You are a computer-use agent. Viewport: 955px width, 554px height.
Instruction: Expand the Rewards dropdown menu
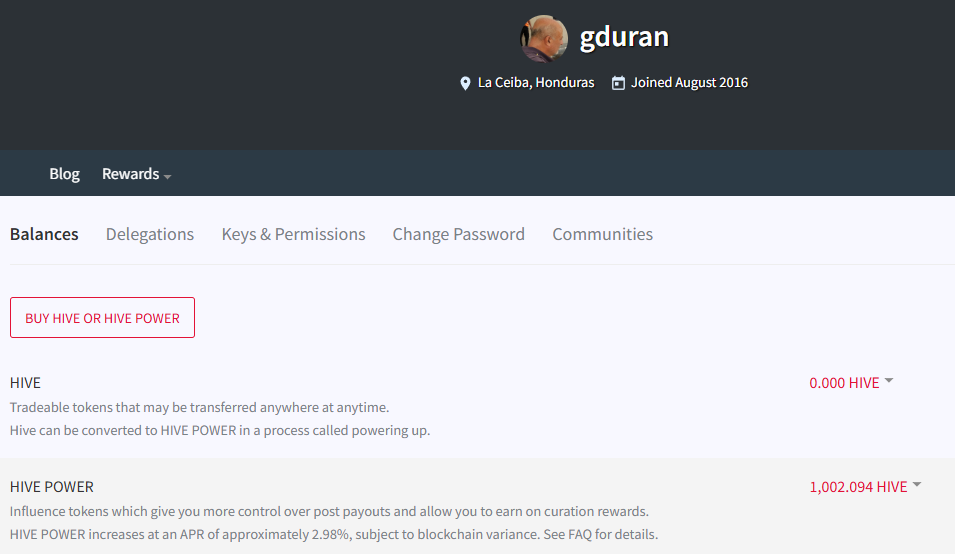click(136, 174)
